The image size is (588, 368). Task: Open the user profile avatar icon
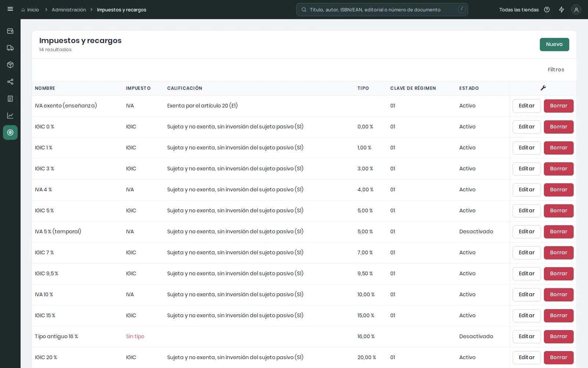point(576,10)
